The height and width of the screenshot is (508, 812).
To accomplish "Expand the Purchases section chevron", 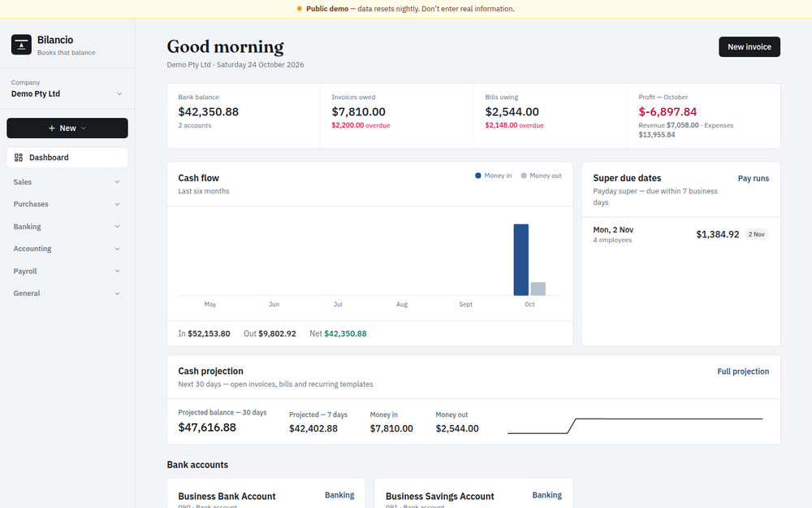I will (x=117, y=204).
